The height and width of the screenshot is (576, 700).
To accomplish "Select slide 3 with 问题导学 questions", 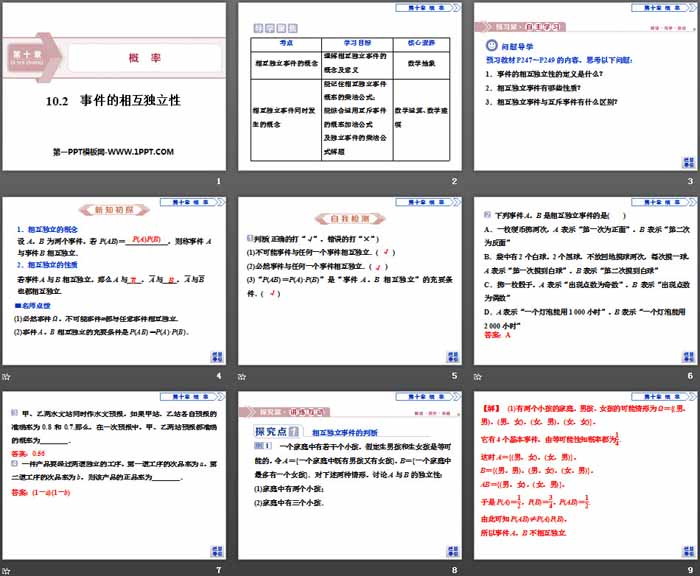I will coord(583,88).
